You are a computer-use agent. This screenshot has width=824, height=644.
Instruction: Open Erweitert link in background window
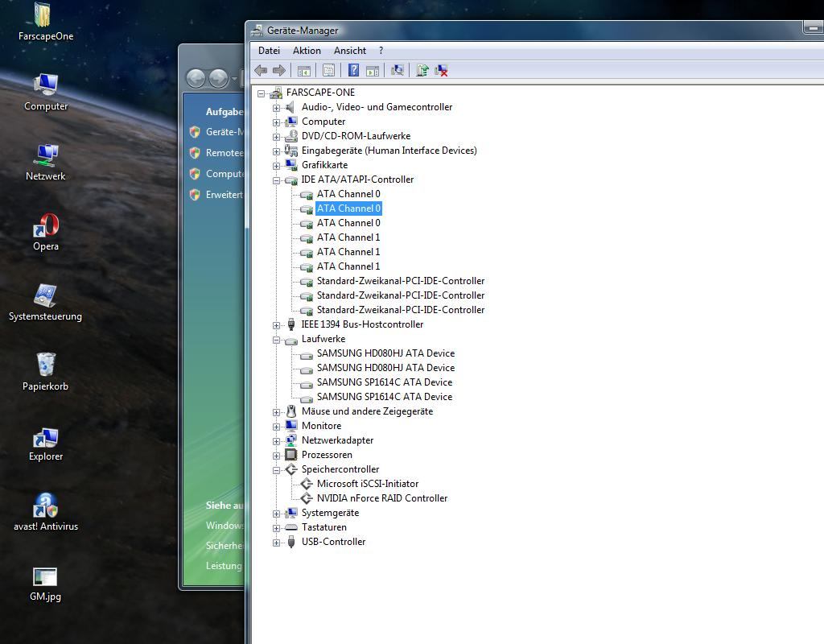(x=225, y=195)
